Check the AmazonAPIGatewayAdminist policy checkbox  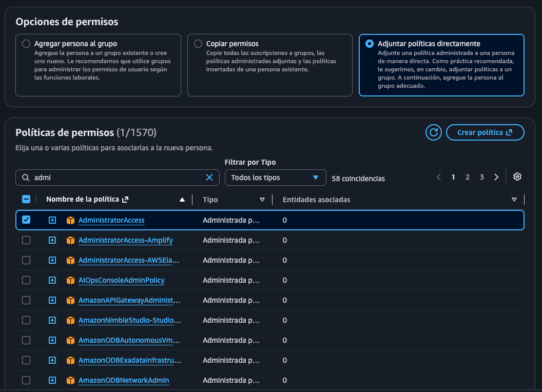point(26,300)
